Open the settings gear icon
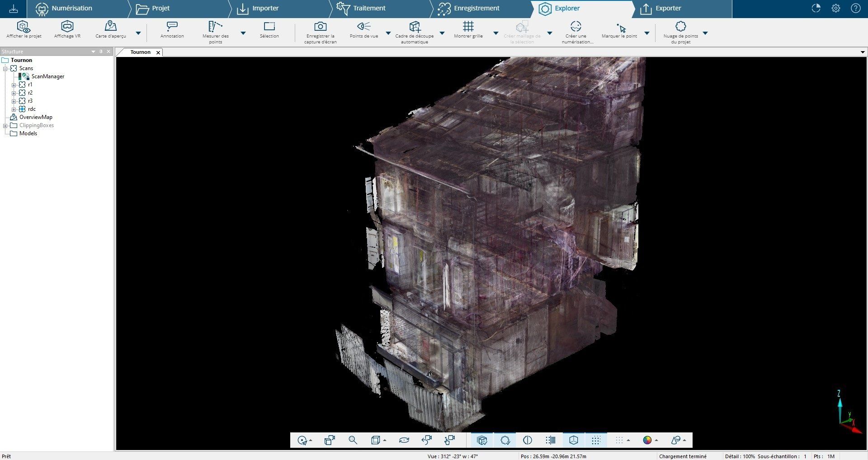This screenshot has height=460, width=868. click(x=835, y=8)
